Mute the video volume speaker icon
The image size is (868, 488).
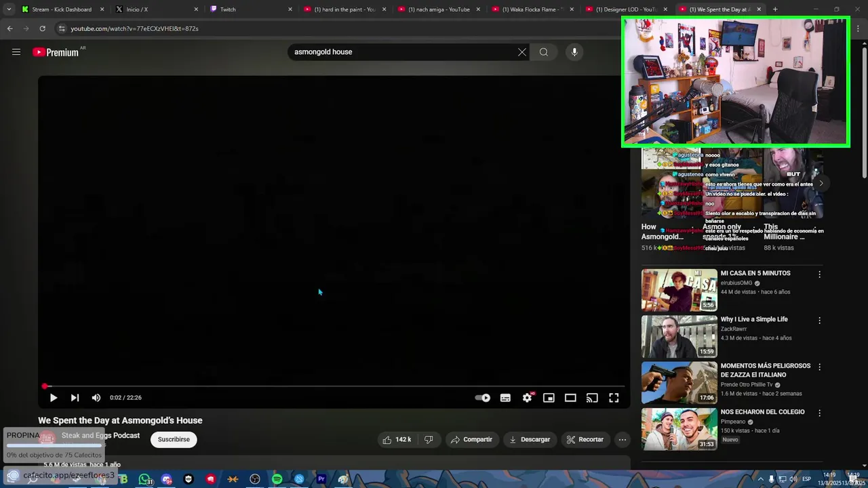pos(96,398)
